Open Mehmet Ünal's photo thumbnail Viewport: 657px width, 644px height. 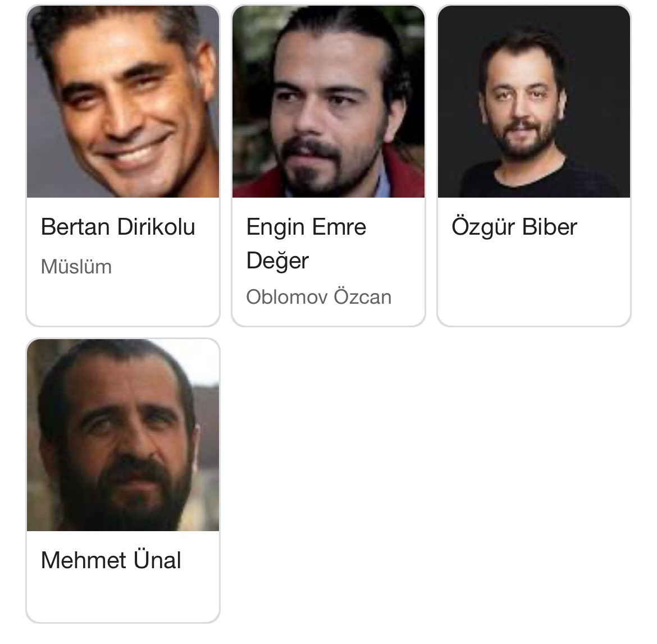tap(123, 435)
